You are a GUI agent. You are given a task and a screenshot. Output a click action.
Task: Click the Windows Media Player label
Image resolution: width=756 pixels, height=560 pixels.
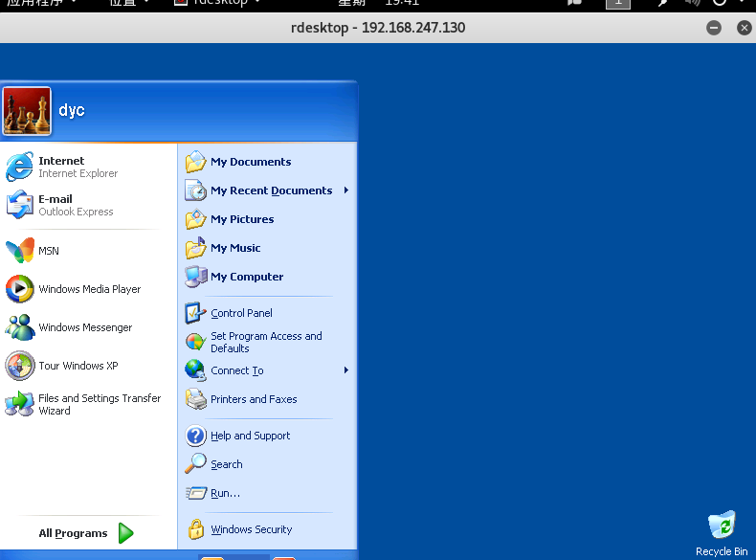pos(90,289)
